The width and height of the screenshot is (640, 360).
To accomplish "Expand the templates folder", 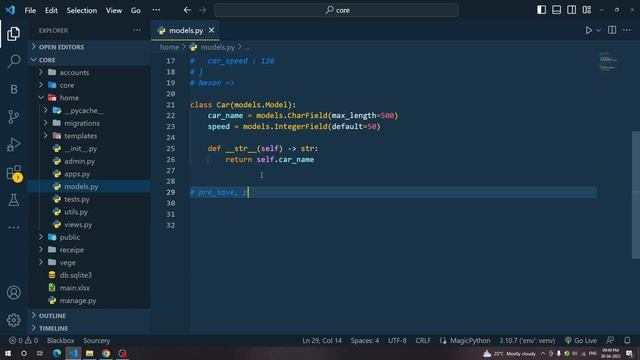I will pyautogui.click(x=89, y=136).
